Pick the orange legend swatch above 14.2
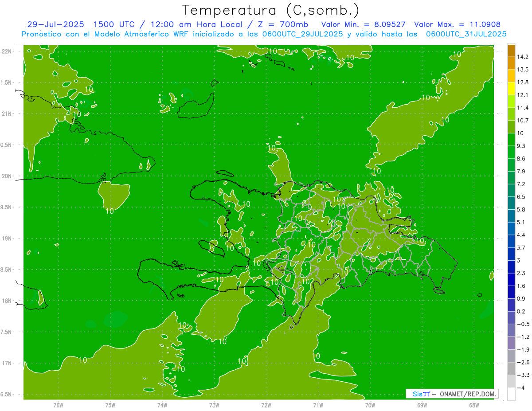This screenshot has height=411, width=532. click(x=511, y=51)
